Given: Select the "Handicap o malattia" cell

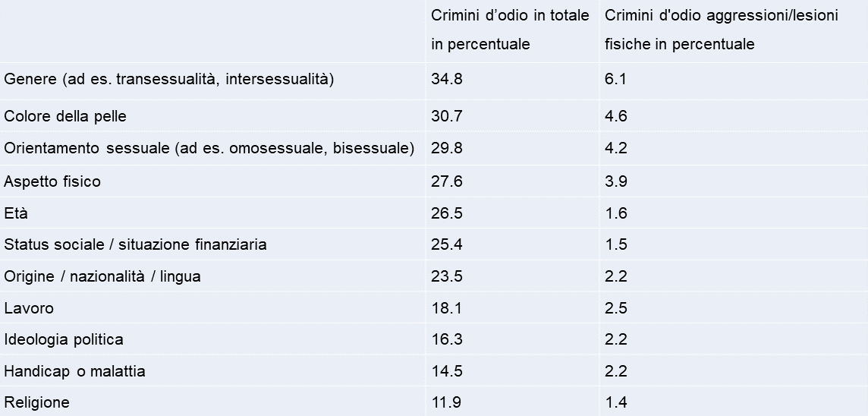Looking at the screenshot, I should [74, 372].
